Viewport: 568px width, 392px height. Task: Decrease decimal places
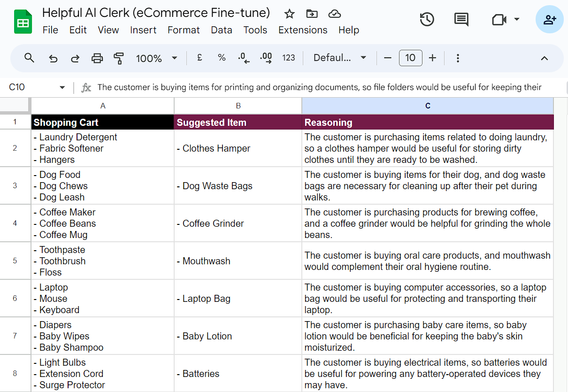244,58
